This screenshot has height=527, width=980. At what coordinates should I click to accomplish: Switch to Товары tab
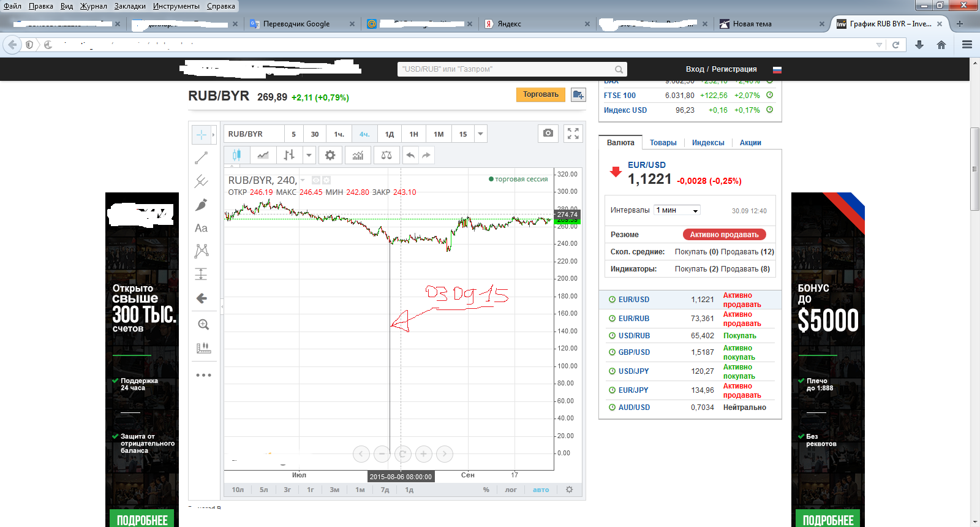click(x=663, y=143)
